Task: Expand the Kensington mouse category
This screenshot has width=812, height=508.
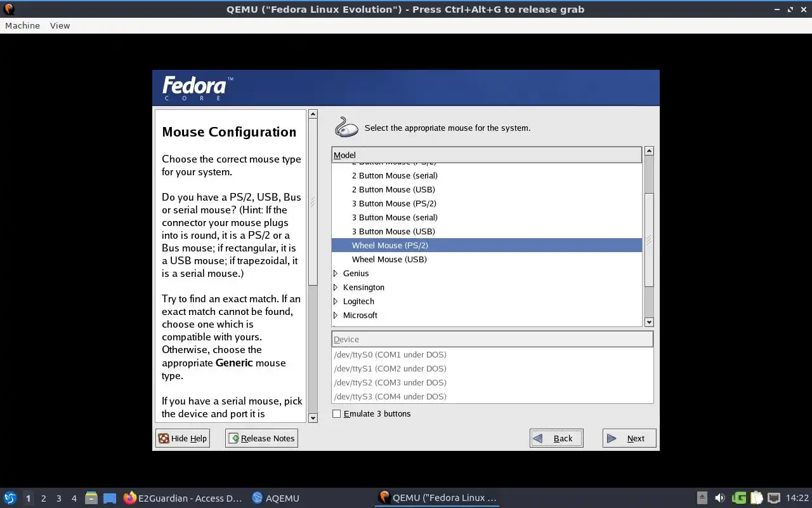Action: pyautogui.click(x=336, y=287)
